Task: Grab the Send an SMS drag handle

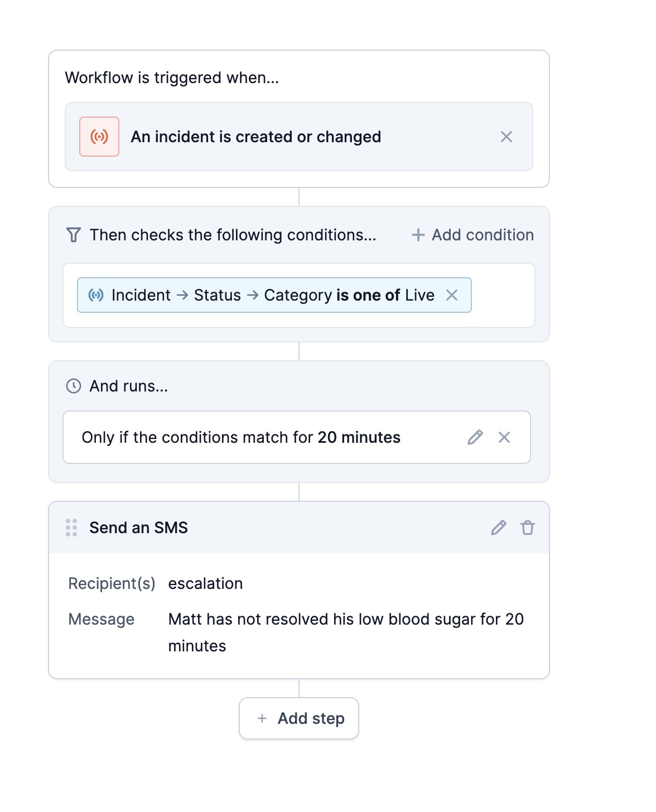Action: pyautogui.click(x=71, y=528)
